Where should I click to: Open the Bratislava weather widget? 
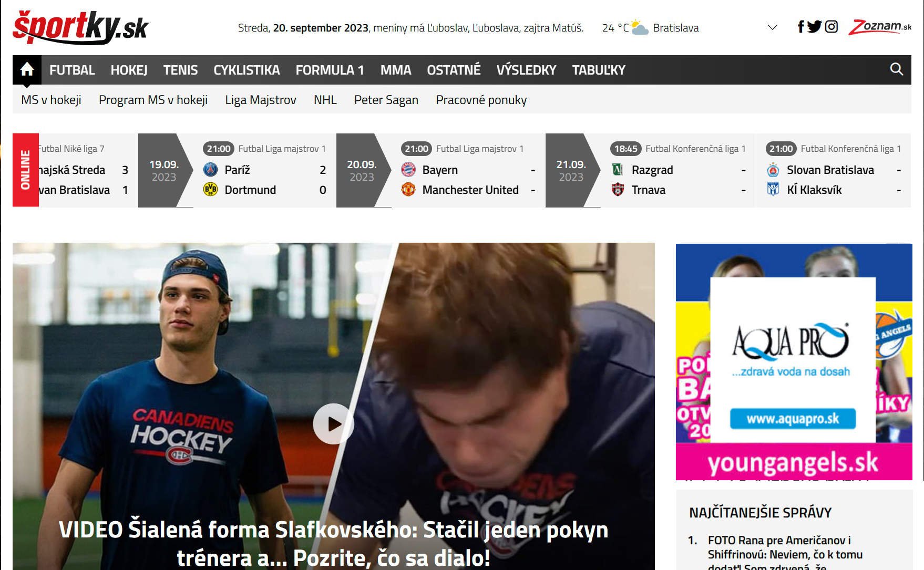[651, 28]
